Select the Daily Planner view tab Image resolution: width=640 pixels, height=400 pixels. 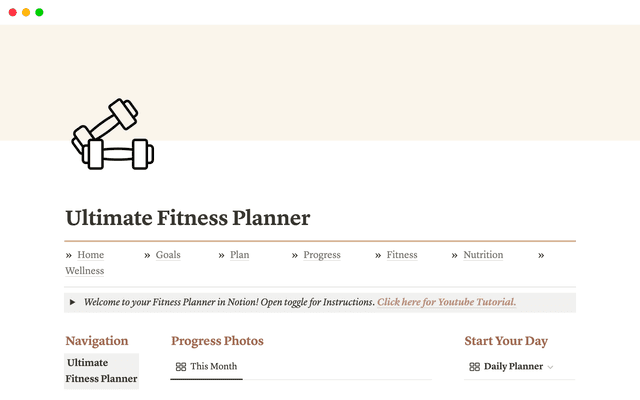[513, 367]
